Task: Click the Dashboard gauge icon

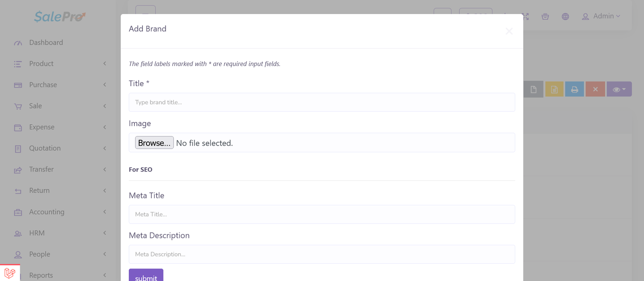Action: 18,43
